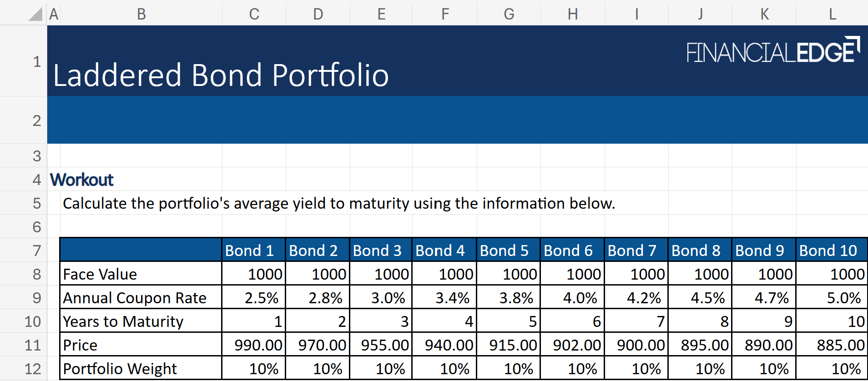Select column B header
868x381 pixels.
tap(141, 14)
